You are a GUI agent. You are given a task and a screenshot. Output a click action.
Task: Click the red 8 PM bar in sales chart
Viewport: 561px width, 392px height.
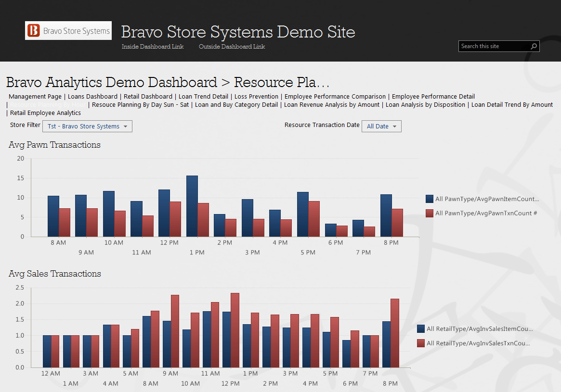coord(395,333)
